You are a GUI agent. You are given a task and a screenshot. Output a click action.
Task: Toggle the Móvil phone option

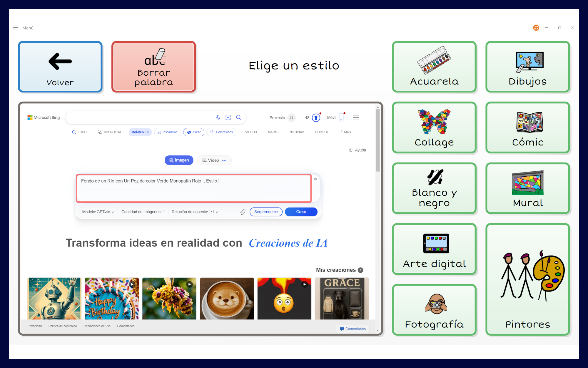[341, 117]
